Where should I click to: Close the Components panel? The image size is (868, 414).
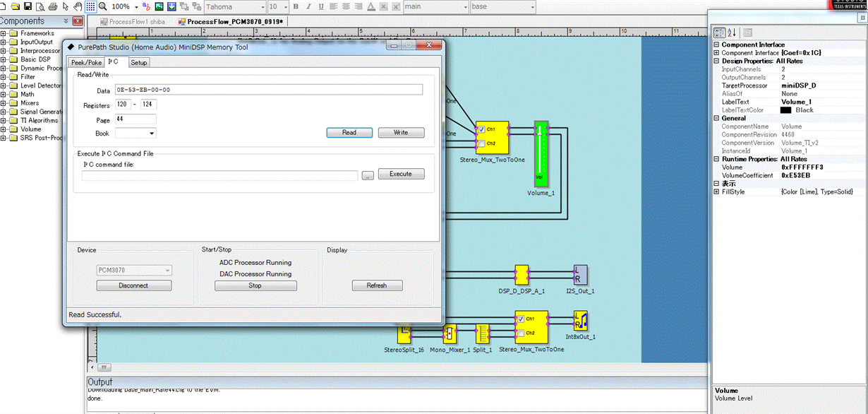[x=78, y=21]
